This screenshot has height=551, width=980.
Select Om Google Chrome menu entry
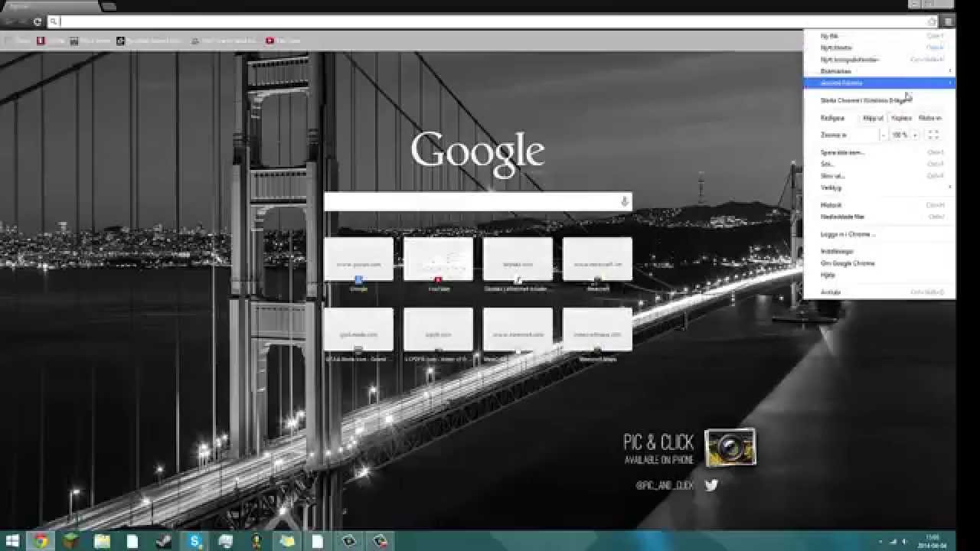tap(879, 263)
